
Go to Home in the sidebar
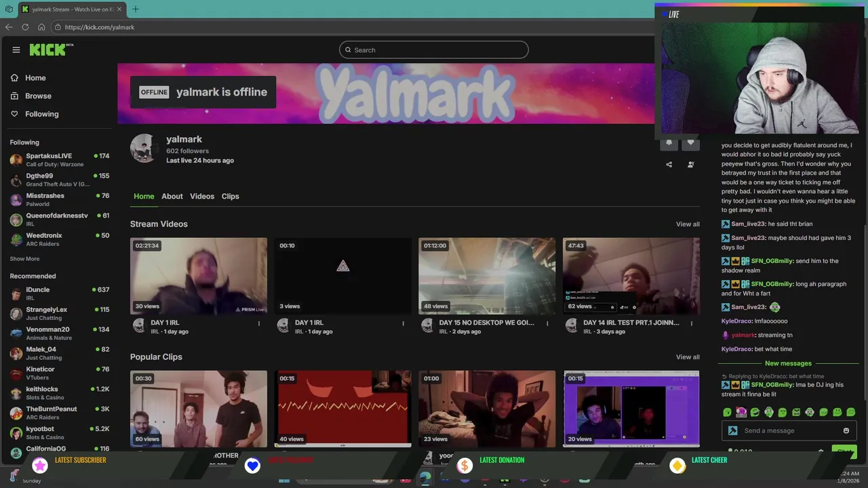tap(28, 78)
